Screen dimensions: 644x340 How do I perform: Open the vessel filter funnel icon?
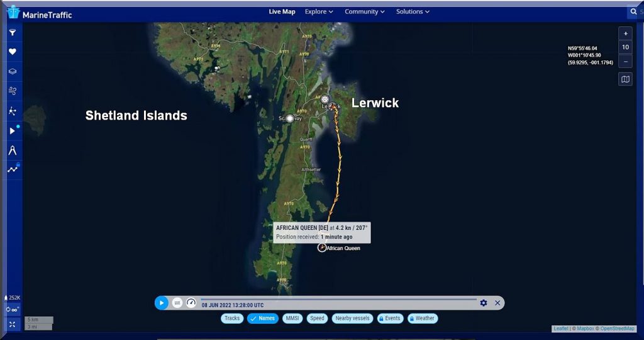click(12, 32)
